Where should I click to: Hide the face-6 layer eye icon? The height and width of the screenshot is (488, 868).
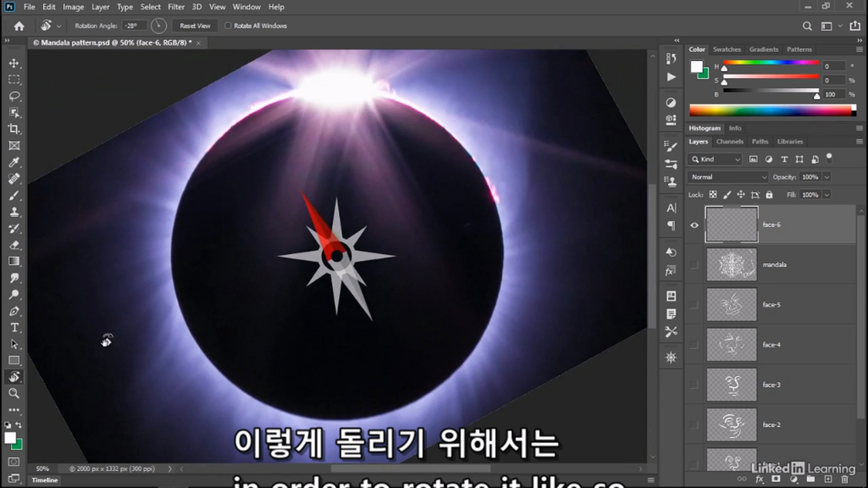click(694, 225)
